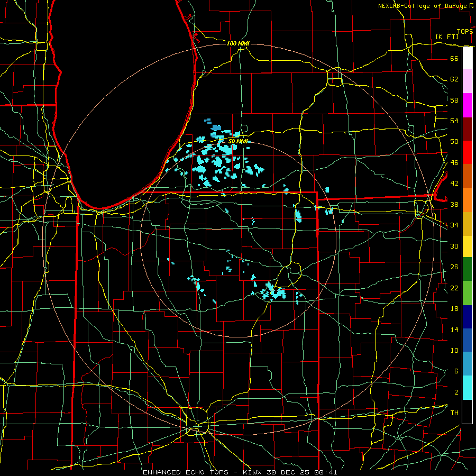Click the 6 legend value

[456, 371]
